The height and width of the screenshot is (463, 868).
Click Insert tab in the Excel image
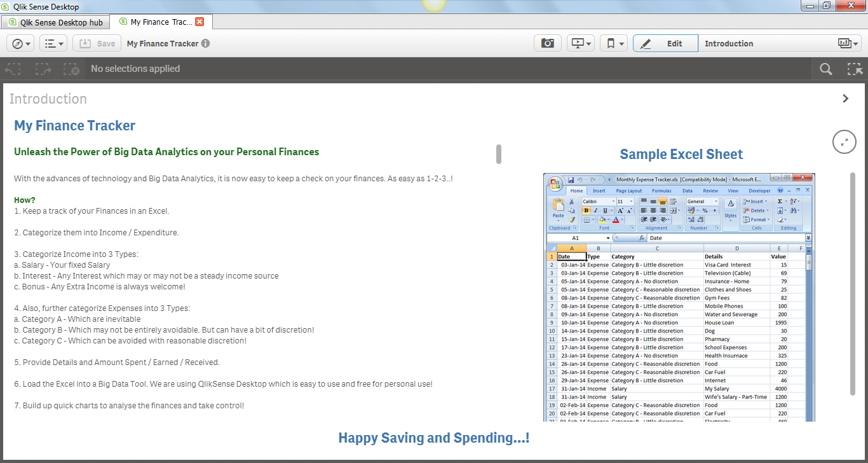coord(599,191)
